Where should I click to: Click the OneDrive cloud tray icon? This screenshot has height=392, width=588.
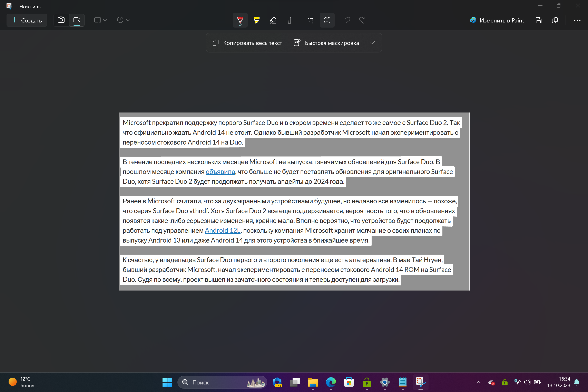(x=491, y=382)
